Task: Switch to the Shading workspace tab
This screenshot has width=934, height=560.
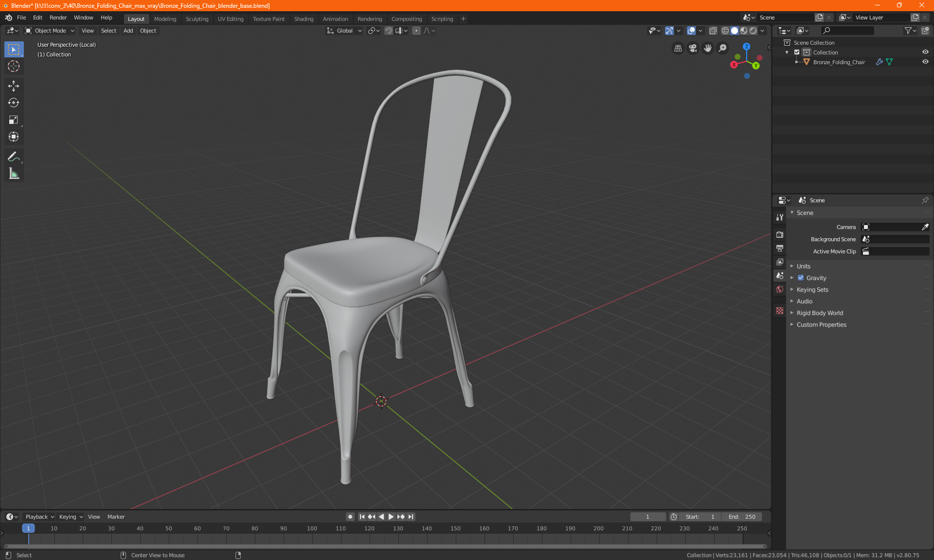Action: pyautogui.click(x=304, y=19)
